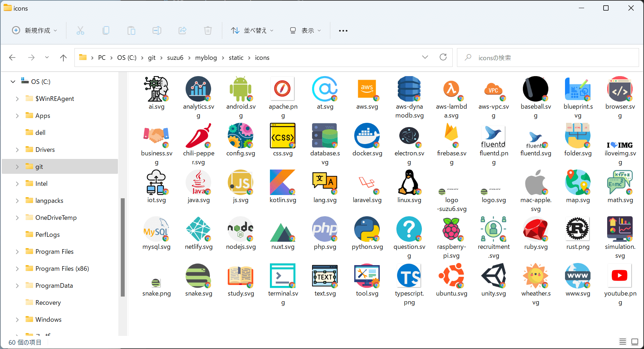Viewport: 644px width, 349px height.
Task: Select the mac-apple.svg file
Action: pyautogui.click(x=536, y=191)
